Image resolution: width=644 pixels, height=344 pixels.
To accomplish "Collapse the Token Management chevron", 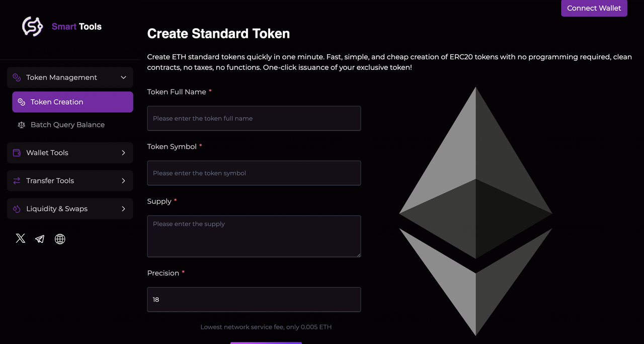I will (123, 77).
